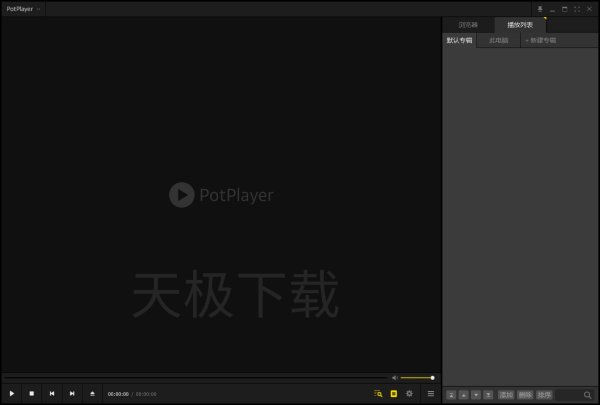Click the 删除 (delete) button
The width and height of the screenshot is (600, 405).
point(525,395)
